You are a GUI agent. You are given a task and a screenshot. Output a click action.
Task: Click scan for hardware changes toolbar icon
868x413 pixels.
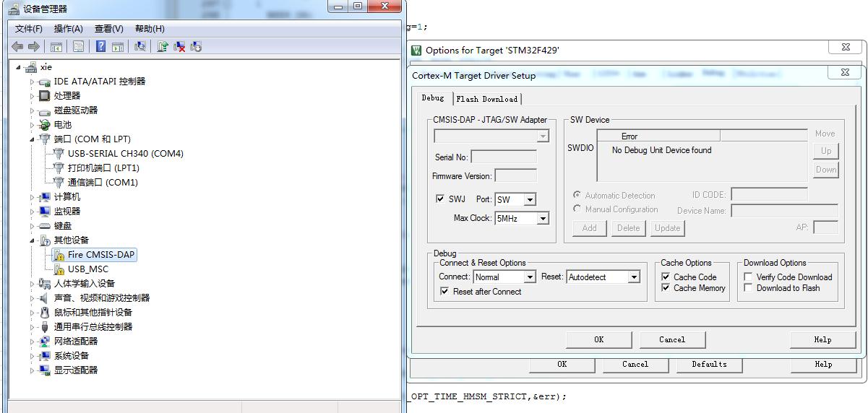tap(140, 46)
